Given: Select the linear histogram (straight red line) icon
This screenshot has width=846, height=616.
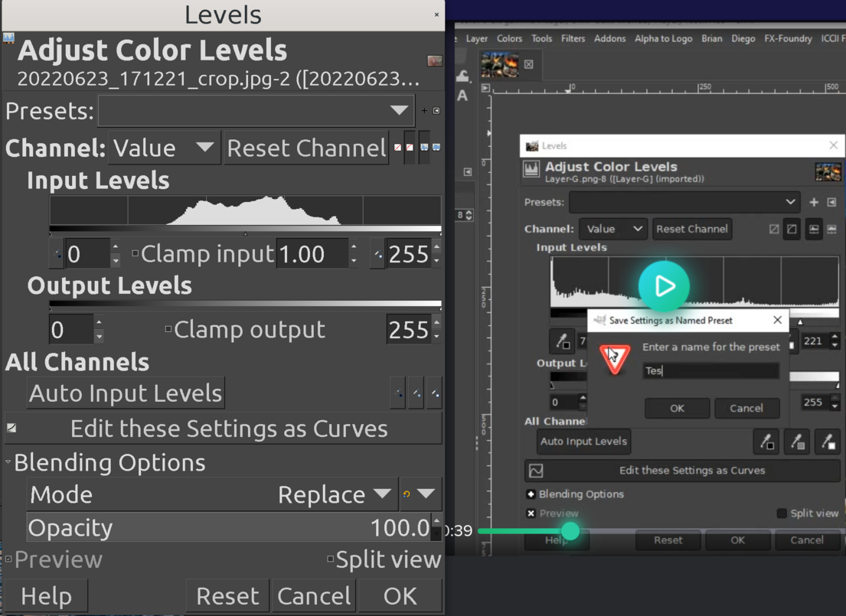Looking at the screenshot, I should click(x=397, y=147).
